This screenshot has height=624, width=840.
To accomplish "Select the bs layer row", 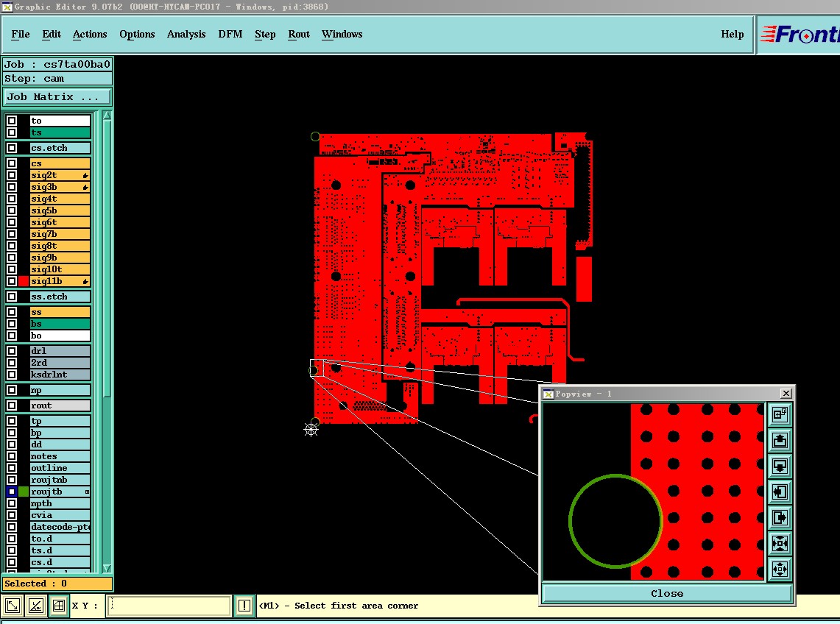I will point(60,324).
